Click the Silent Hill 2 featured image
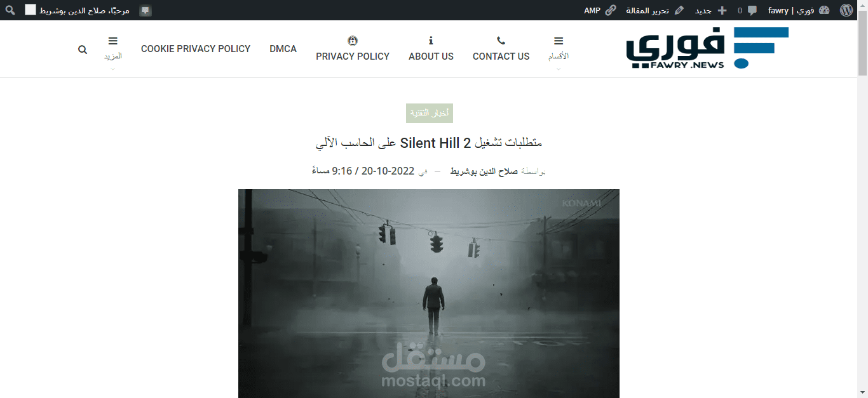Viewport: 868px width, 398px height. click(x=429, y=293)
